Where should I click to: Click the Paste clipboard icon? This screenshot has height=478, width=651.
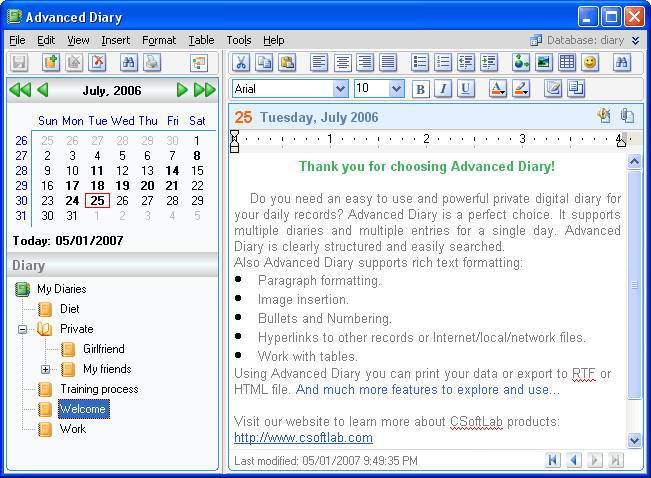click(287, 63)
